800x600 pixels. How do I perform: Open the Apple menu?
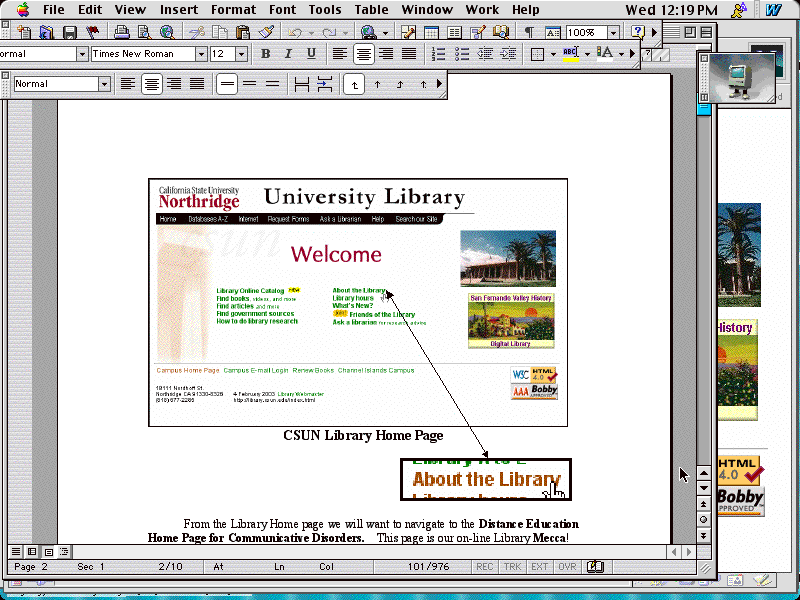pos(23,10)
